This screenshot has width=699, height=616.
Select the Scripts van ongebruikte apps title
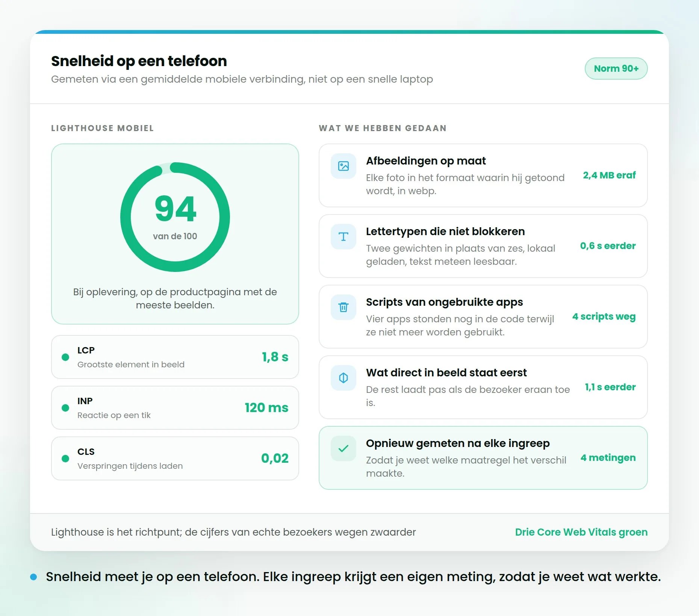click(x=444, y=302)
